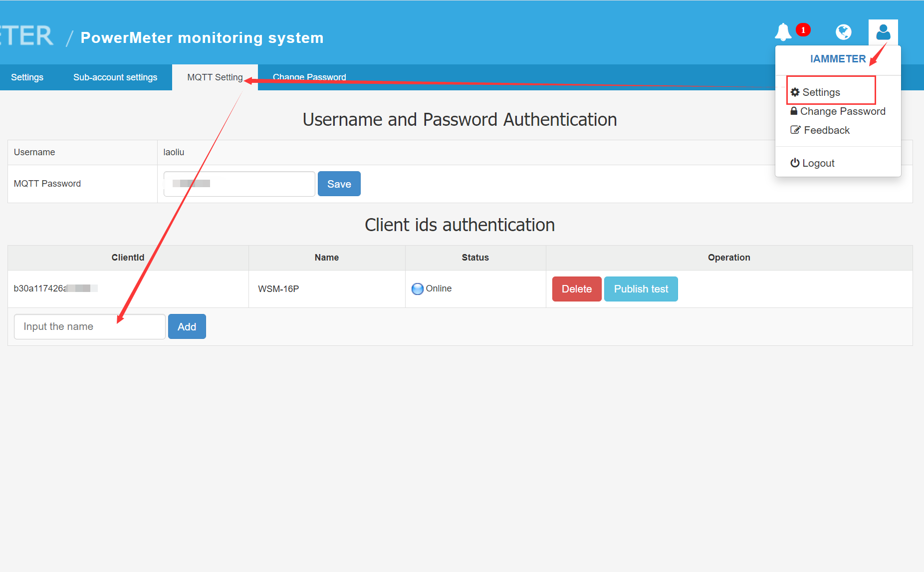This screenshot has width=924, height=572.
Task: Click the Online status indicator icon
Action: [x=417, y=289]
